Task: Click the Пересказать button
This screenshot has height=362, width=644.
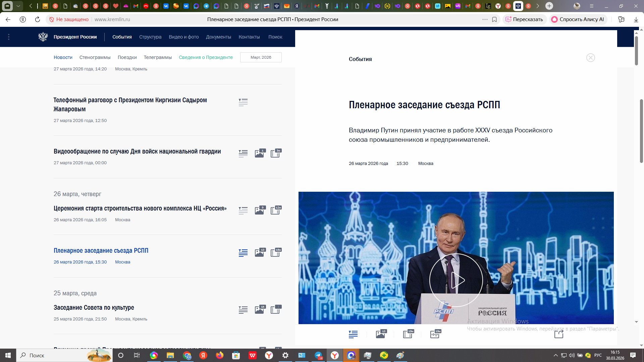Action: point(524,19)
